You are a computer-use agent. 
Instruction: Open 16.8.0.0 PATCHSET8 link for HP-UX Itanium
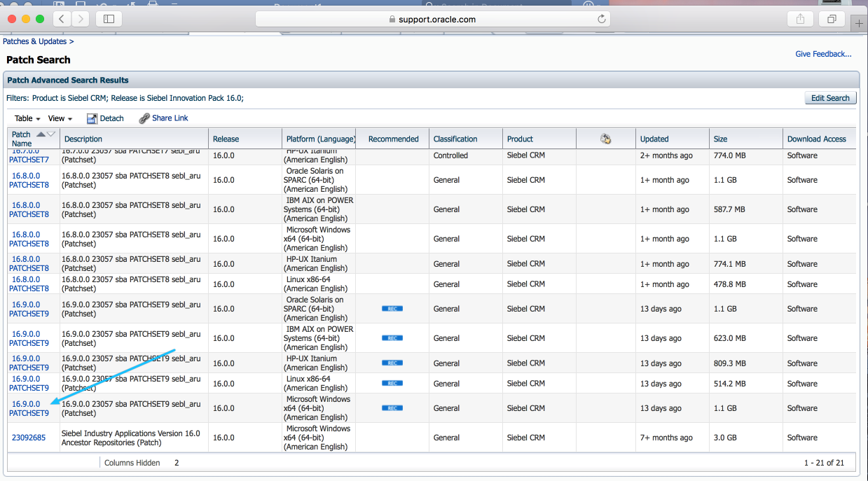29,264
